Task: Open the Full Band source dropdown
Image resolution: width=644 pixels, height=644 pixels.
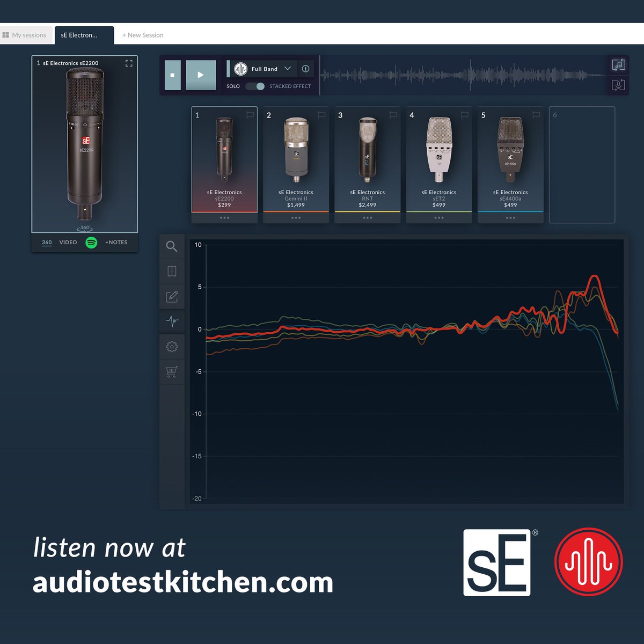Action: 264,69
